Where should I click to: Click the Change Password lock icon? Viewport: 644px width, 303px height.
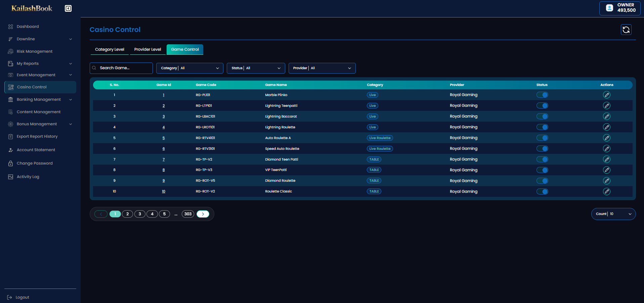pos(10,163)
